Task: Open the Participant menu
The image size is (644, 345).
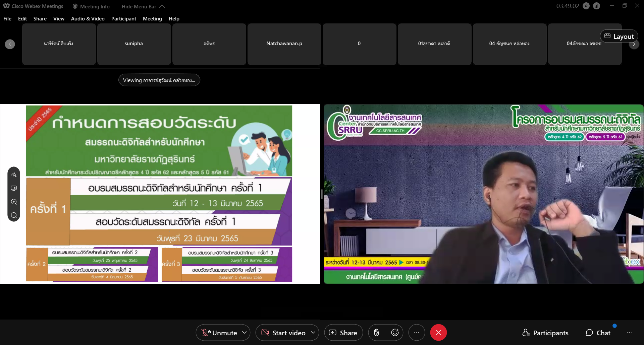Action: pos(123,19)
